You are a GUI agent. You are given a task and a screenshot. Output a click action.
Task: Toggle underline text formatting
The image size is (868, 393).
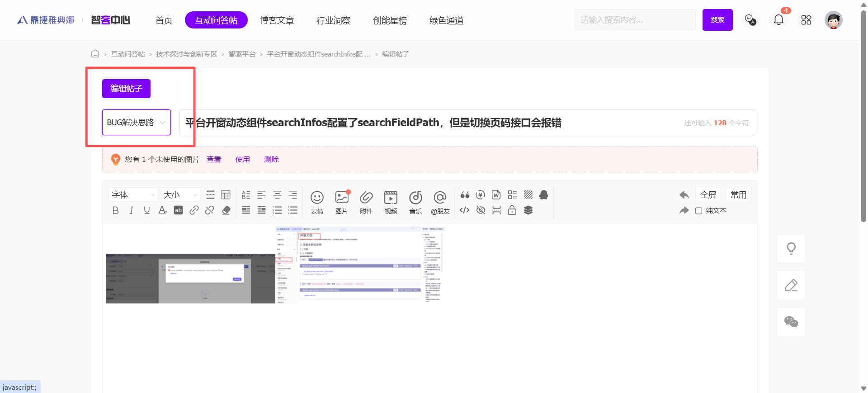pyautogui.click(x=146, y=210)
